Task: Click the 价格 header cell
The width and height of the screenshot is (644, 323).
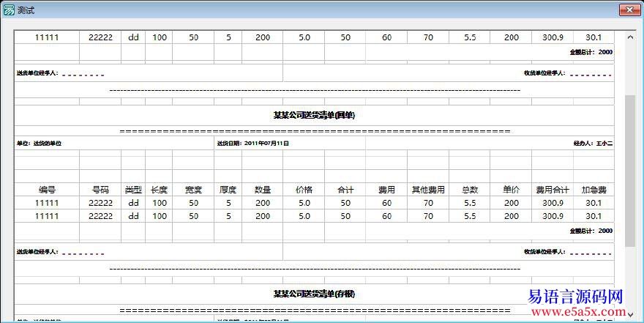Action: [304, 190]
